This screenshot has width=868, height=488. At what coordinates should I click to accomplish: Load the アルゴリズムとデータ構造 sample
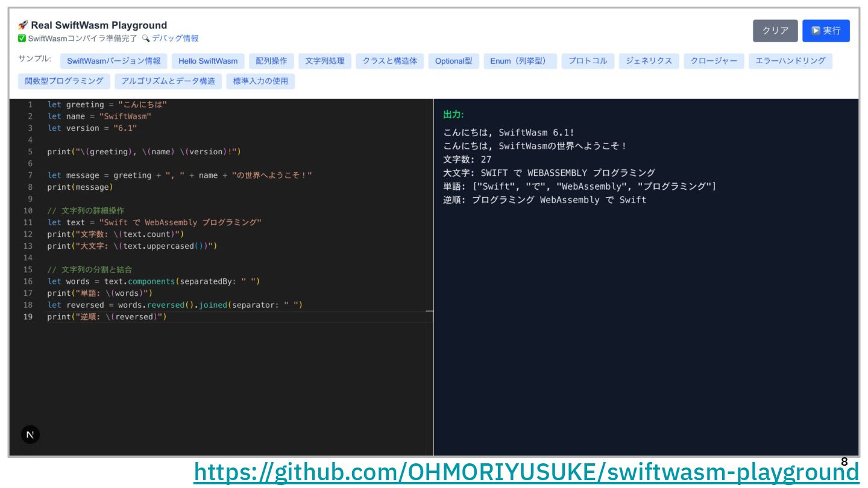click(168, 81)
